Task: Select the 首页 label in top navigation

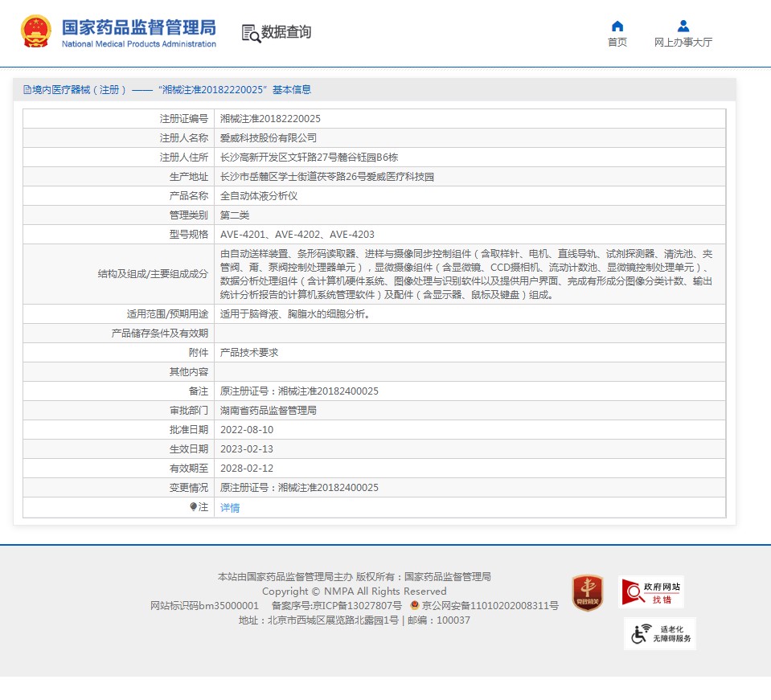Action: tap(617, 43)
